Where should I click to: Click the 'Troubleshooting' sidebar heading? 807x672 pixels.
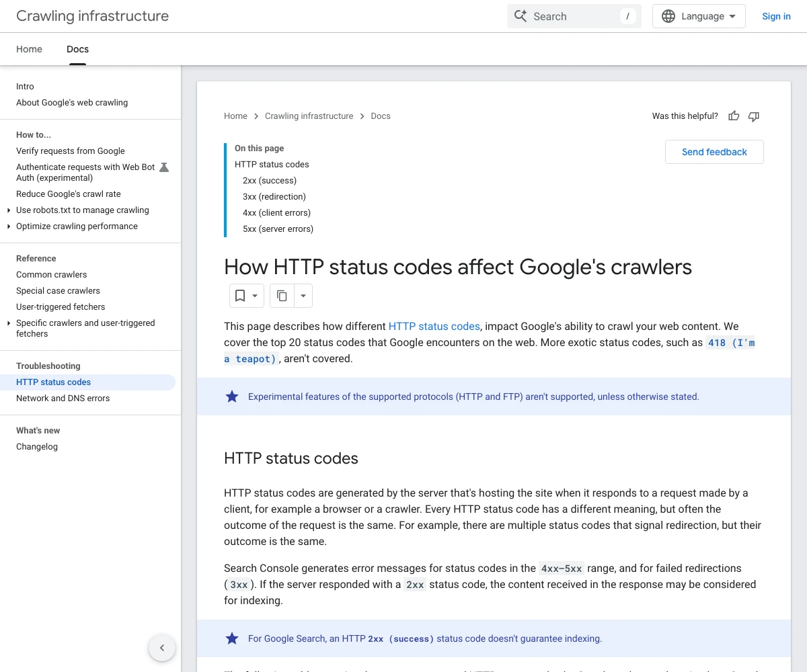(x=48, y=366)
